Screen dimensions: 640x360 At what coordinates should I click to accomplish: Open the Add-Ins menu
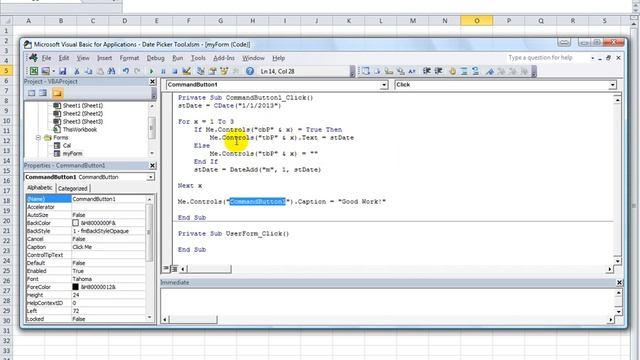pos(224,58)
